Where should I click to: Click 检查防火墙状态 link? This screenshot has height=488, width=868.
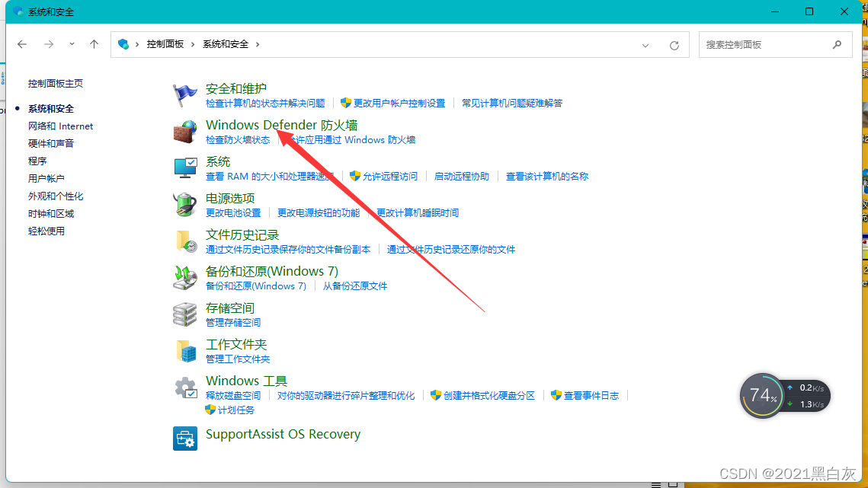[x=238, y=140]
